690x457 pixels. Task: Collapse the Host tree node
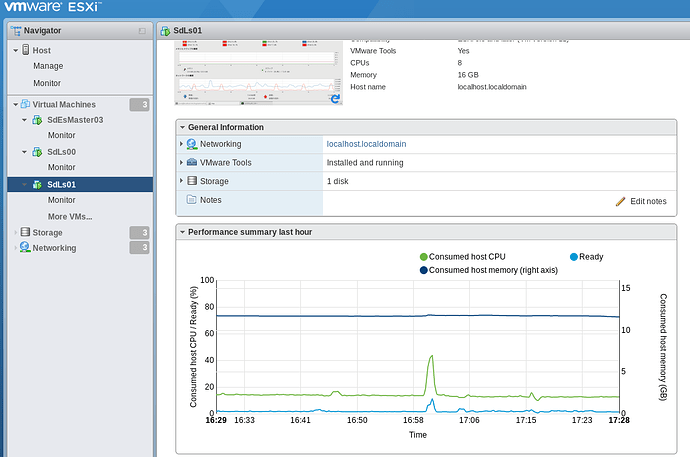pos(15,50)
